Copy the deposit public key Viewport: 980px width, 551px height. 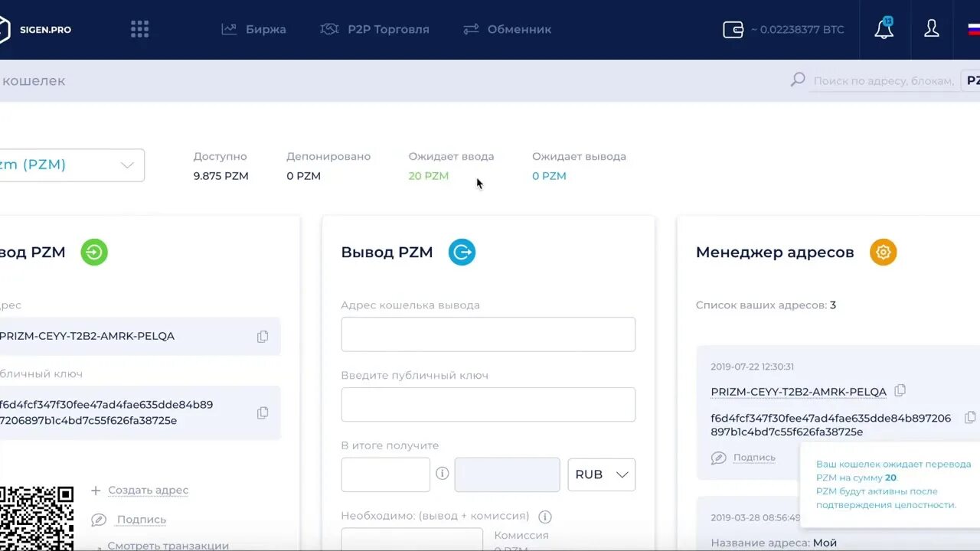(x=263, y=412)
